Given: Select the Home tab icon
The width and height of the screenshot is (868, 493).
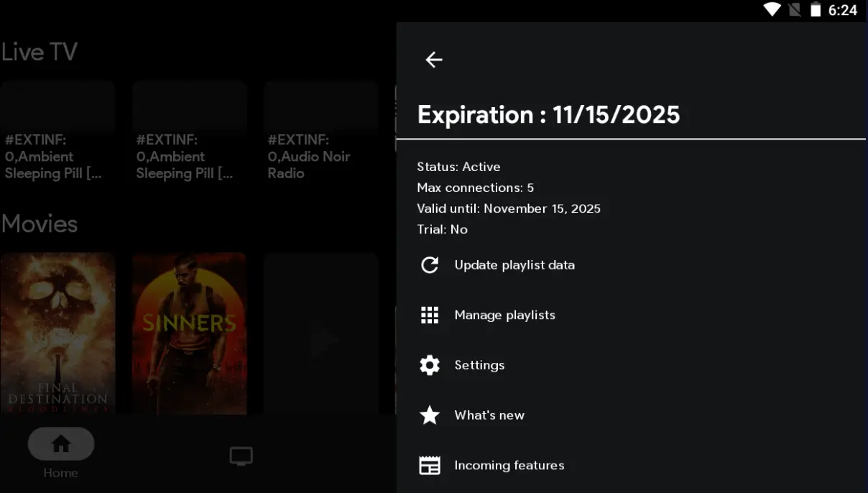Looking at the screenshot, I should (61, 444).
